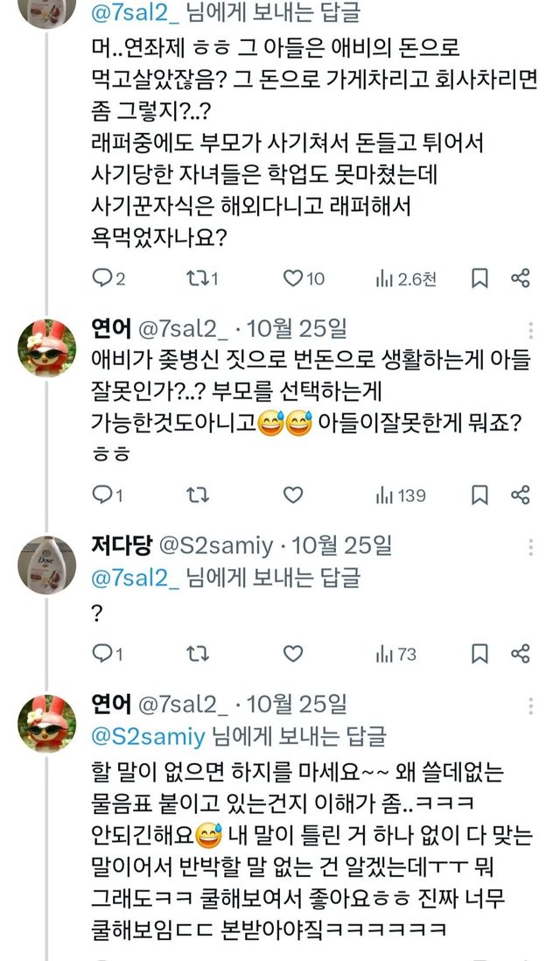
Task: Open the @S2samiy mention link
Action: click(x=149, y=735)
